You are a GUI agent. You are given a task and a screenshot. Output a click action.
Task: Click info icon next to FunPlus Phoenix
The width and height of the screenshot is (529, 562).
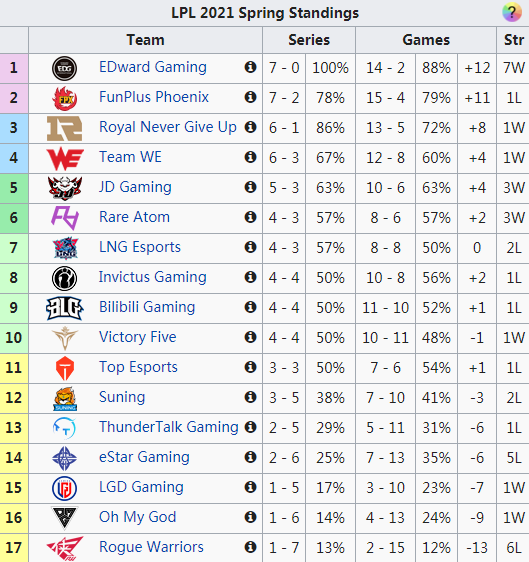(251, 97)
